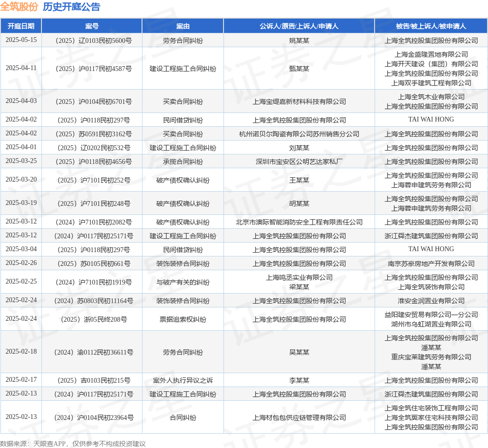488x448 pixels.
Task: Select case number (2025)苏0105民初661号
Action: pos(92,264)
